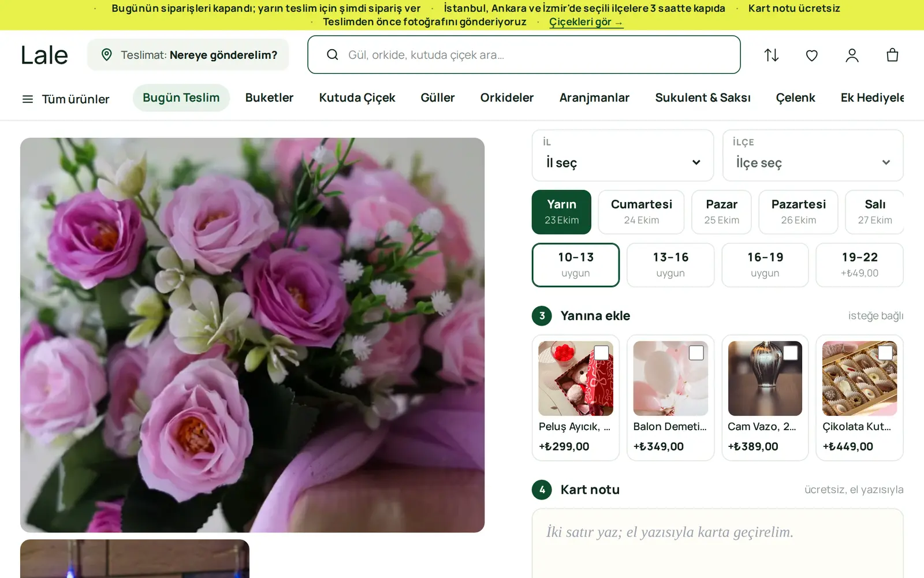Open the Peluş Ayıcık add-on thumbnail
This screenshot has width=924, height=578.
tap(576, 378)
